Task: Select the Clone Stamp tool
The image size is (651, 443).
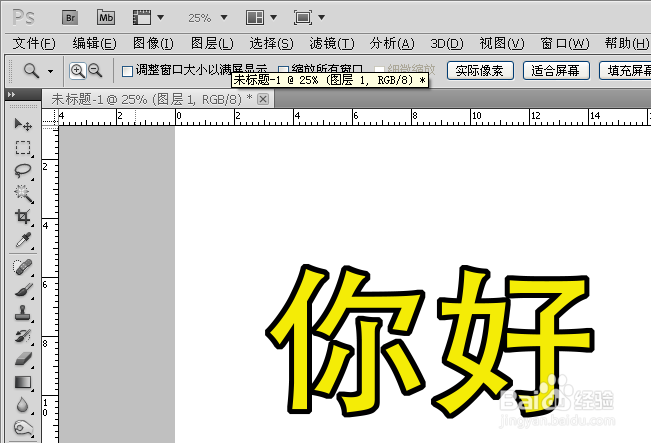Action: (22, 313)
